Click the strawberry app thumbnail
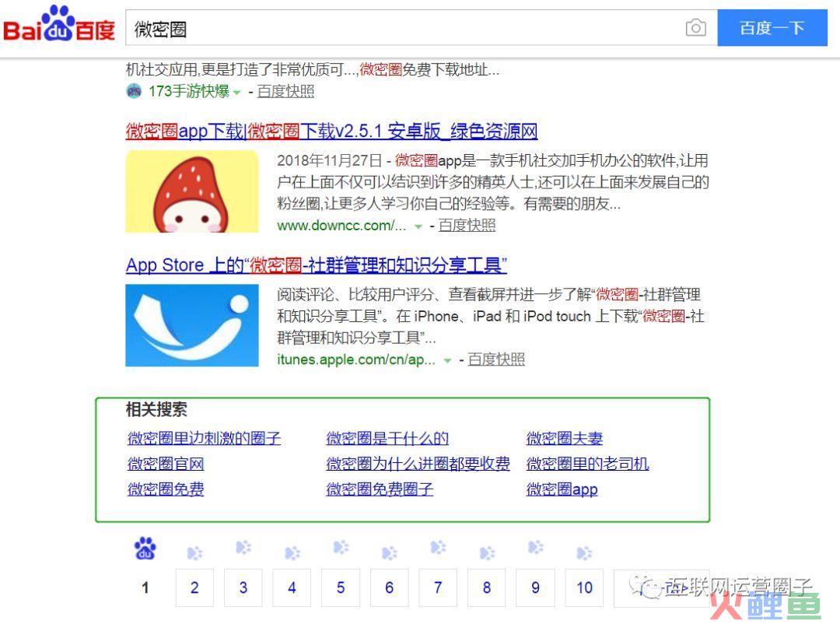 click(x=192, y=191)
